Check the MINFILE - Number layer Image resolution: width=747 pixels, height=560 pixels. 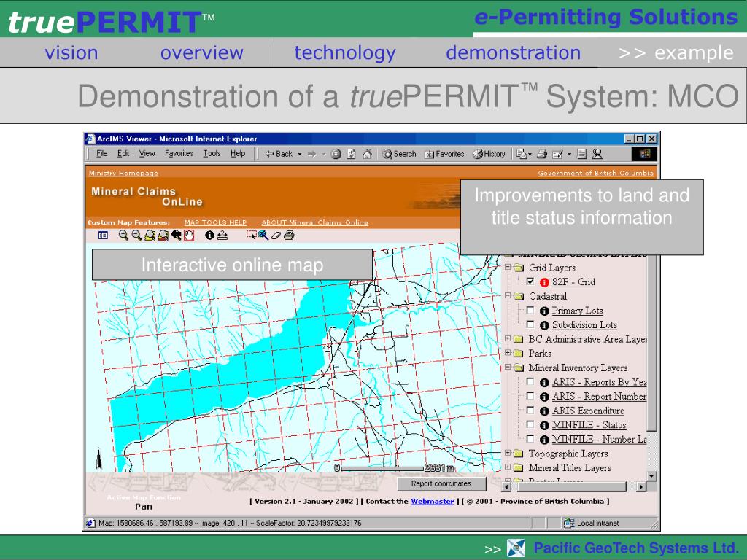coord(530,438)
